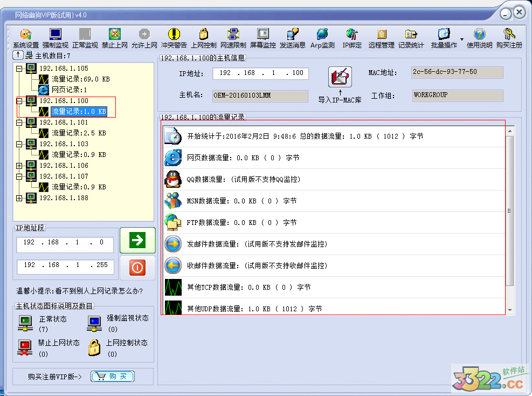Open 批量操作 batch operations

pos(444,38)
